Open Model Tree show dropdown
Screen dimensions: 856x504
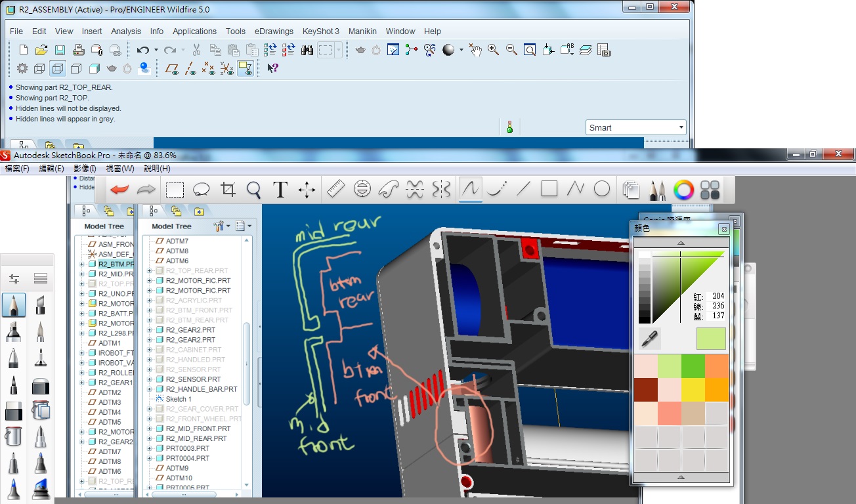(244, 226)
